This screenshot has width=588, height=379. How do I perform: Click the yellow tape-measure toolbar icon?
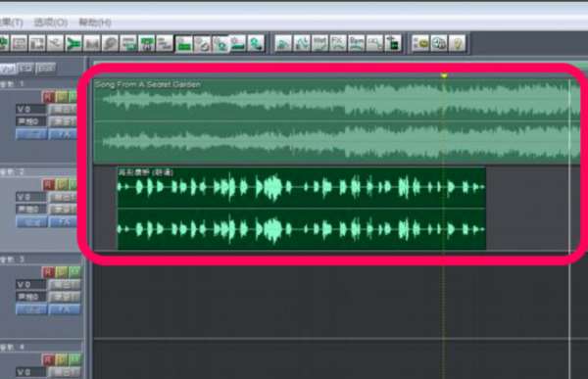click(x=420, y=43)
